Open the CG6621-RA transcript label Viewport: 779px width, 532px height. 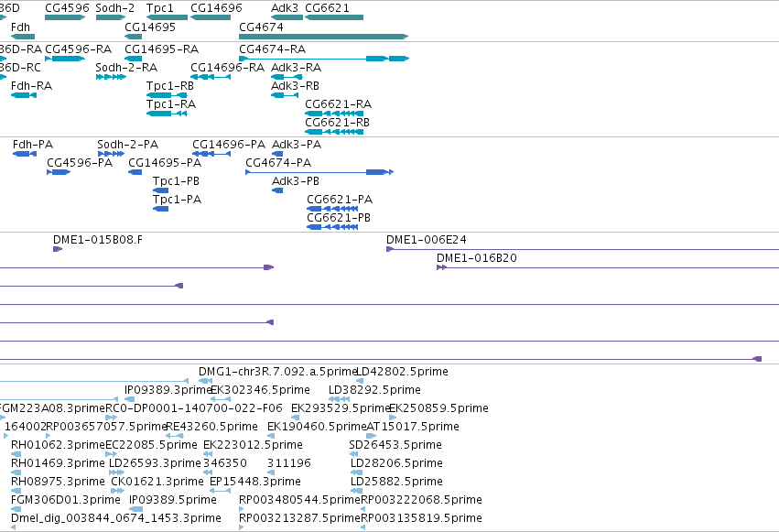pyautogui.click(x=339, y=104)
